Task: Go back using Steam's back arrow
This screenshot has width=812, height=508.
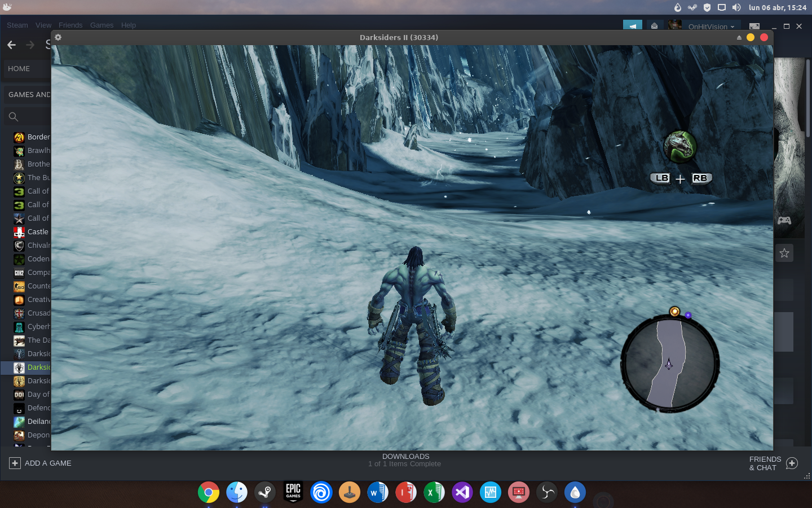Action: pyautogui.click(x=11, y=45)
